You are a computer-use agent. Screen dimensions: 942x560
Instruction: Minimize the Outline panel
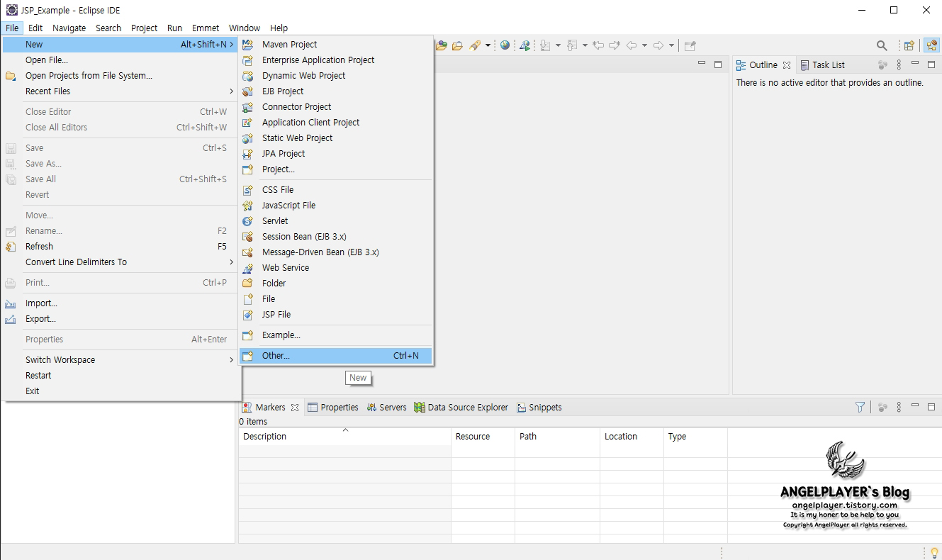click(914, 64)
